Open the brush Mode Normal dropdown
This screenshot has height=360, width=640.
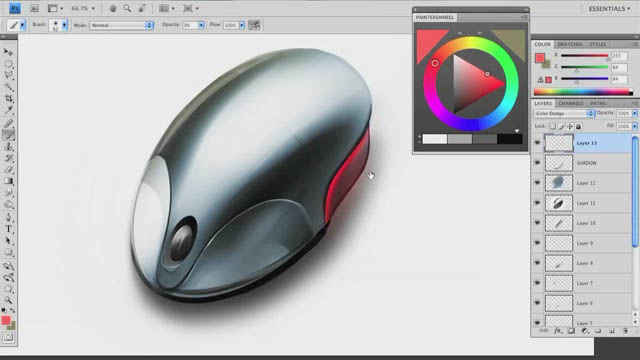[x=122, y=25]
